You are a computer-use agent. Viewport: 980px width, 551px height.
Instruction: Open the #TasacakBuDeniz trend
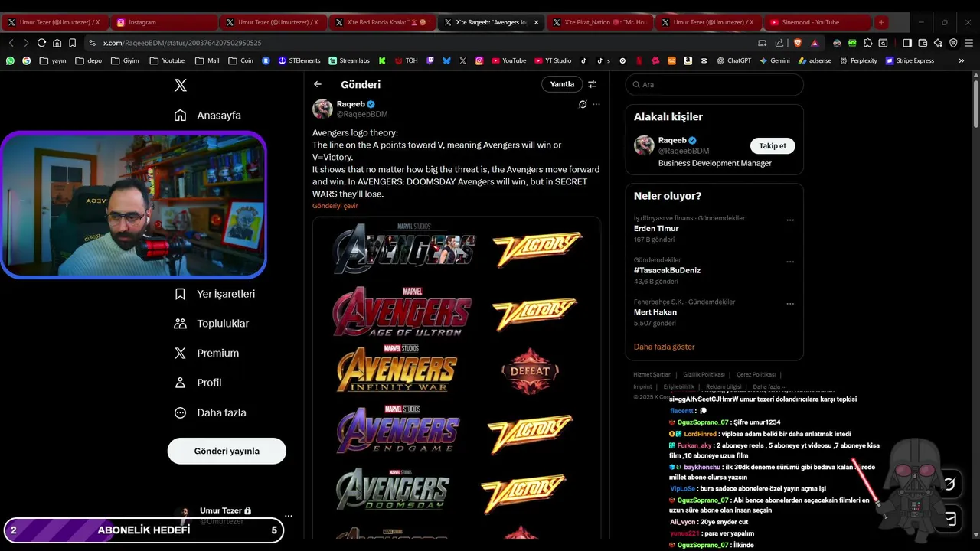coord(667,270)
